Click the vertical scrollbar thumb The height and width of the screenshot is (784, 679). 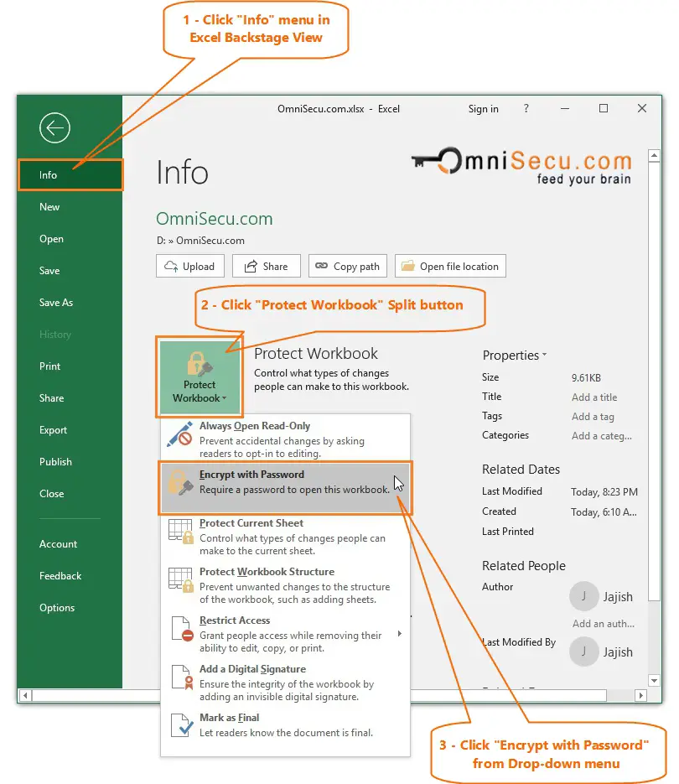coord(654,381)
